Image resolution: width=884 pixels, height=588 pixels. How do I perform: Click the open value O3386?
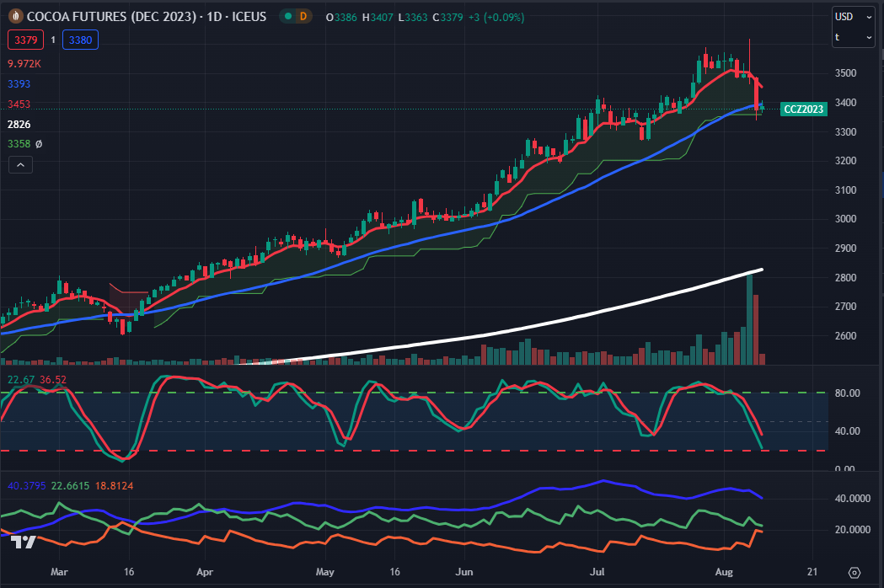341,18
